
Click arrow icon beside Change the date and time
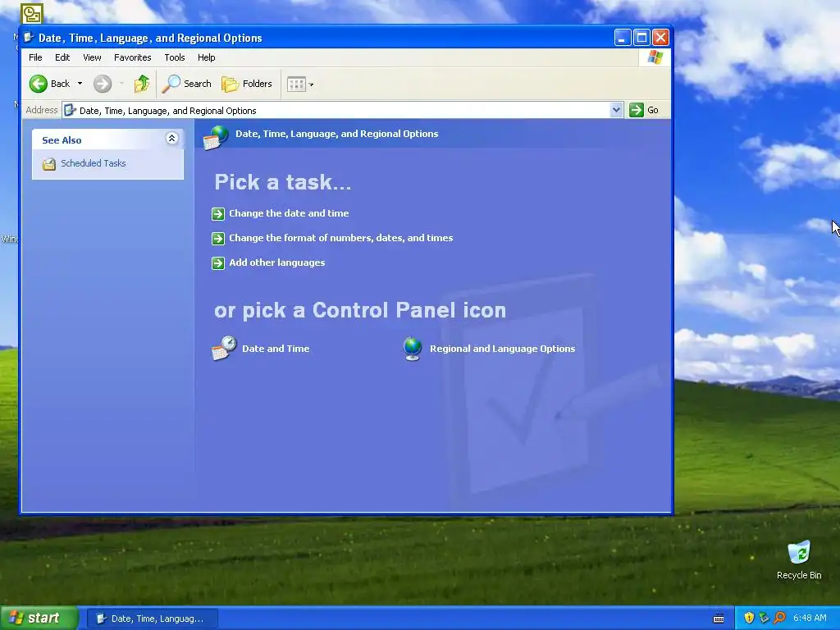click(218, 214)
